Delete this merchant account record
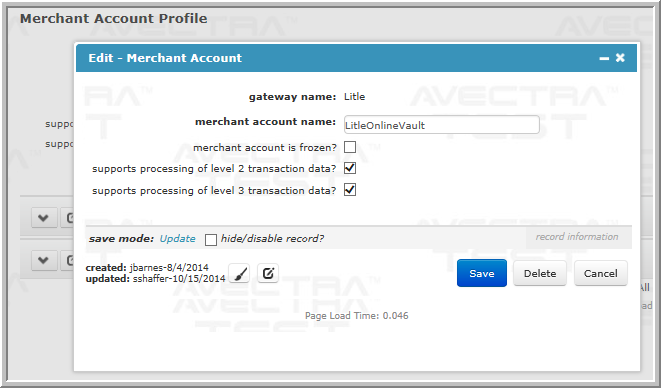The image size is (661, 388). click(540, 273)
